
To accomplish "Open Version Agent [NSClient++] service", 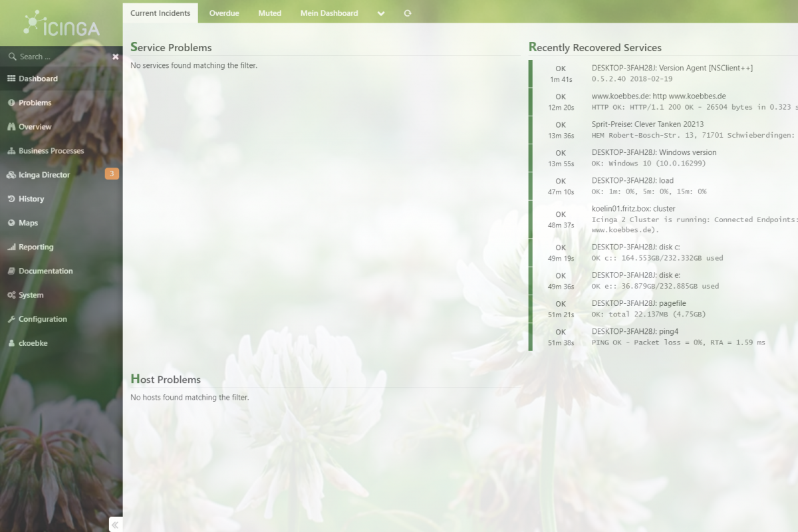I will tap(672, 68).
